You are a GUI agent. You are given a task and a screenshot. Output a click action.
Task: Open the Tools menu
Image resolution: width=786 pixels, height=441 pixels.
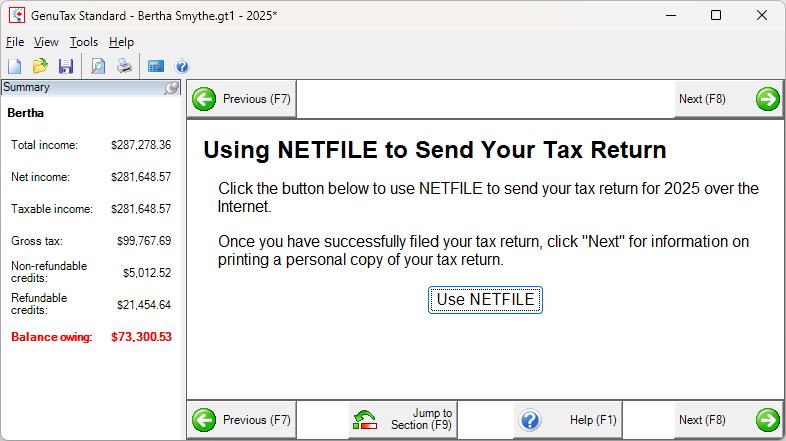[84, 42]
